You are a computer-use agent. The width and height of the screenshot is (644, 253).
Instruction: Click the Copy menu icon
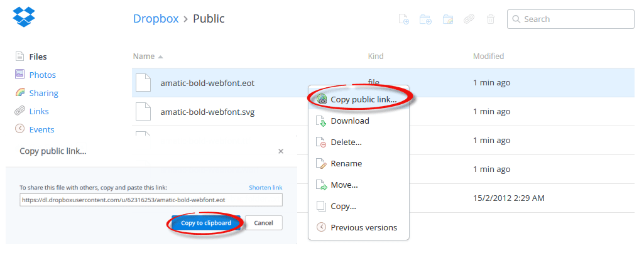coord(321,206)
